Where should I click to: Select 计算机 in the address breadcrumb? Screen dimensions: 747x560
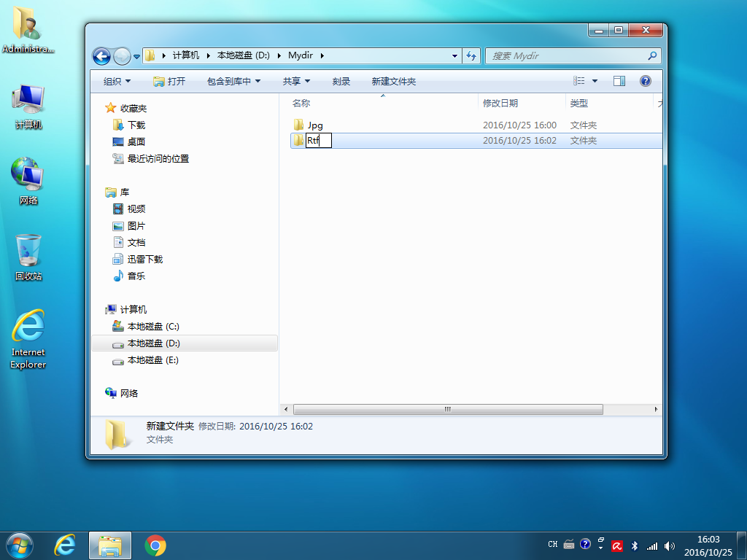click(186, 55)
